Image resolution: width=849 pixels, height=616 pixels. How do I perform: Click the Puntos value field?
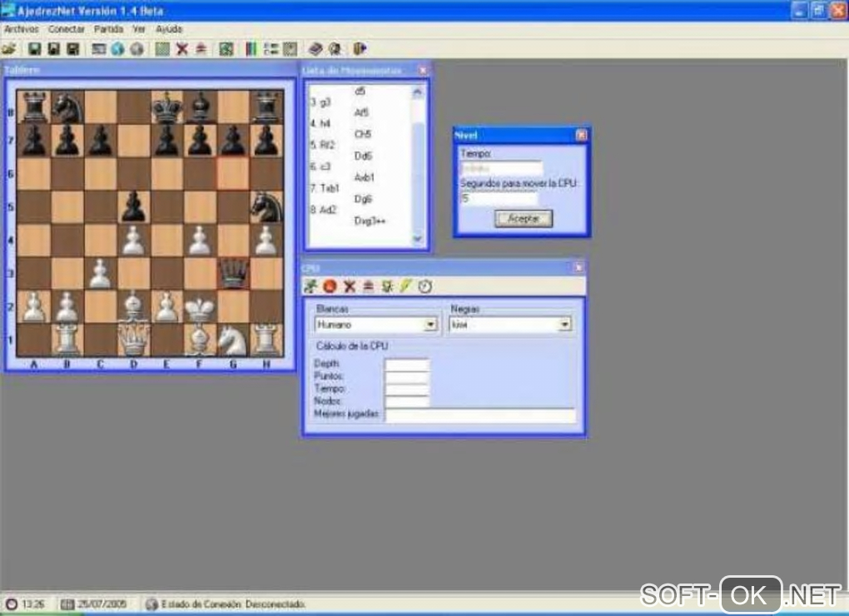(x=407, y=377)
